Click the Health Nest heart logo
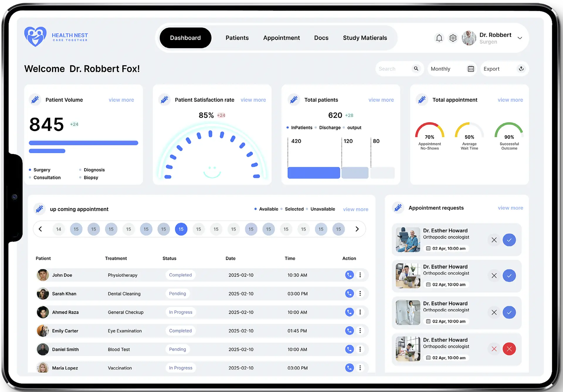The height and width of the screenshot is (392, 563). [x=35, y=37]
